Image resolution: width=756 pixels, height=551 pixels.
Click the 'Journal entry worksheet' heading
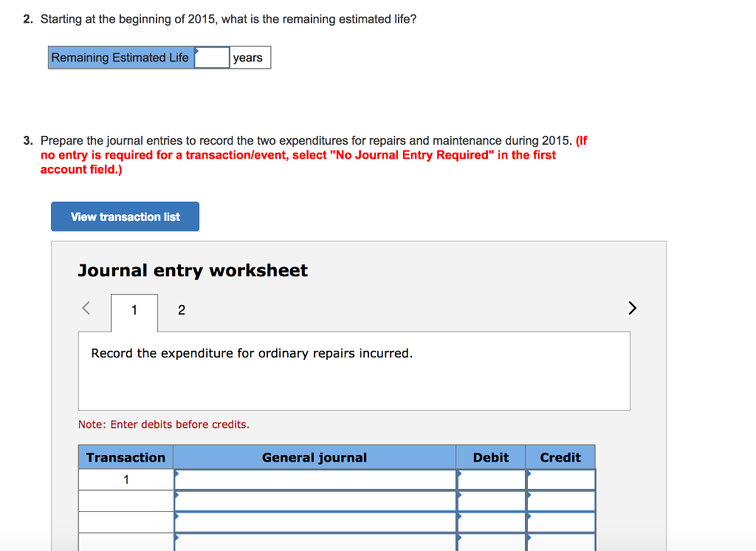tap(193, 270)
